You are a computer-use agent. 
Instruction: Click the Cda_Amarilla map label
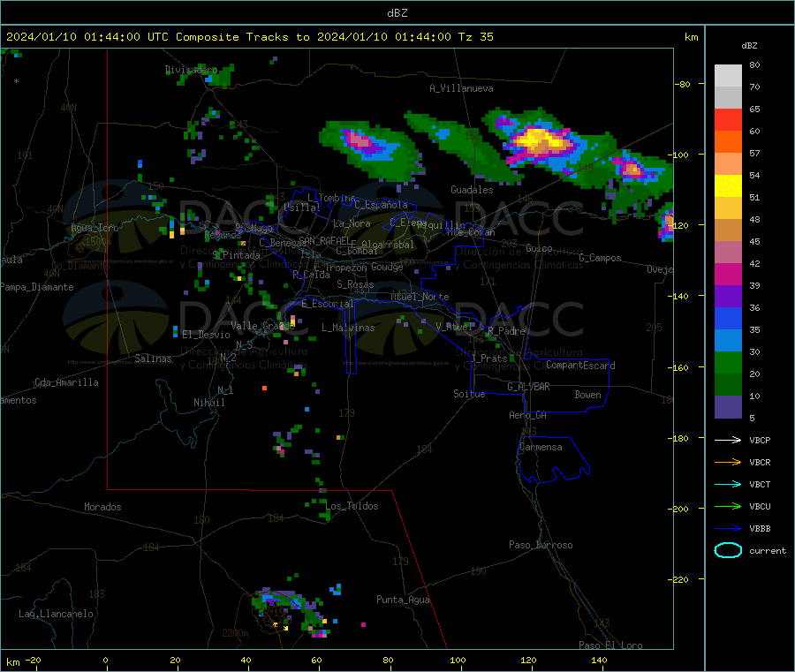(66, 382)
